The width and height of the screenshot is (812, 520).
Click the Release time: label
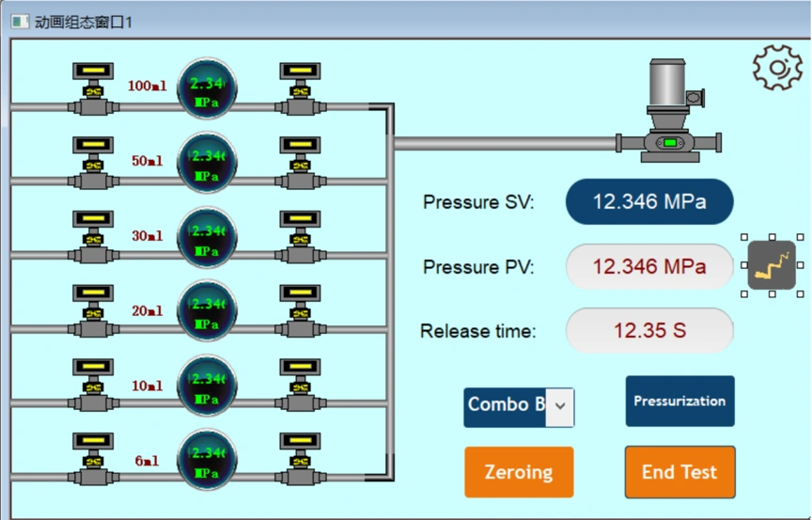coord(478,331)
